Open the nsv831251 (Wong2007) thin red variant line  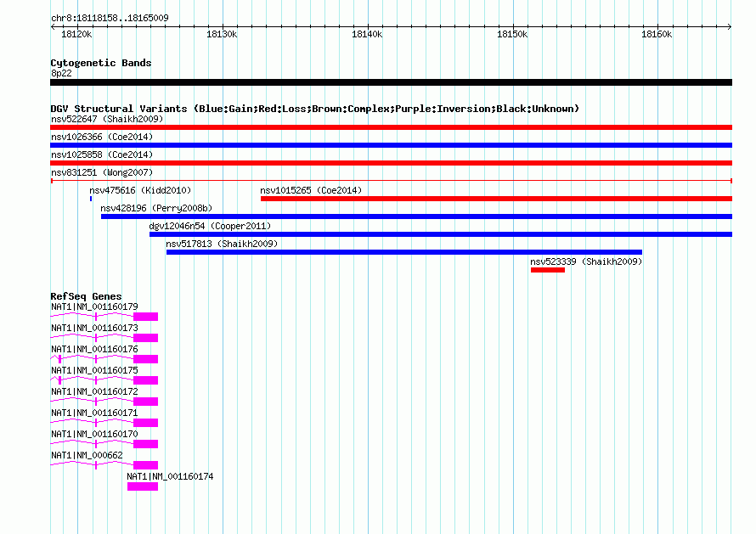click(391, 181)
